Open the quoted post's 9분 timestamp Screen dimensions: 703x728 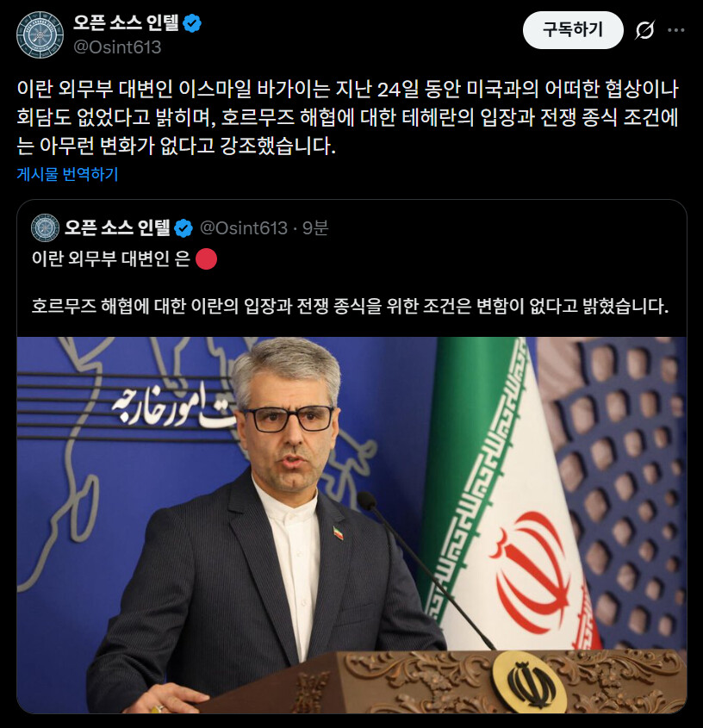point(315,228)
